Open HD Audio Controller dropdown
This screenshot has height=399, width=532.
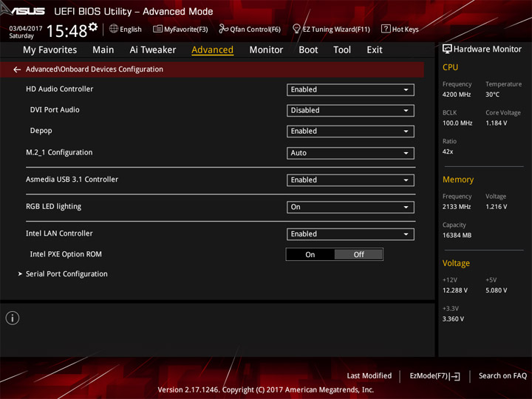coord(350,89)
